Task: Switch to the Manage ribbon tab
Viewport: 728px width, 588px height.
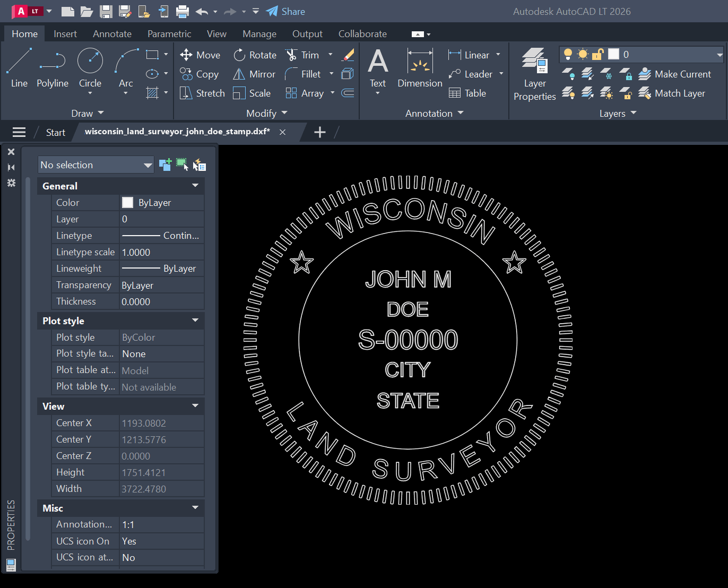Action: [x=259, y=33]
